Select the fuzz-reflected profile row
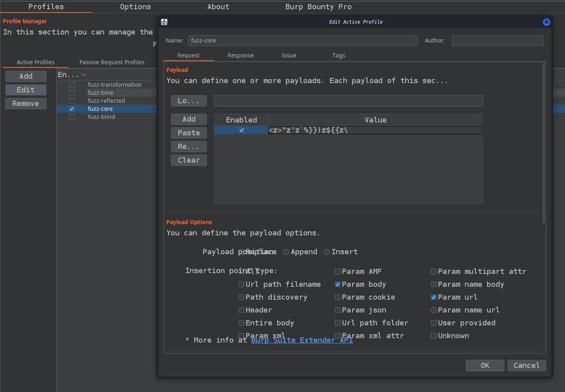Viewport: 565px width, 392px height. point(107,100)
